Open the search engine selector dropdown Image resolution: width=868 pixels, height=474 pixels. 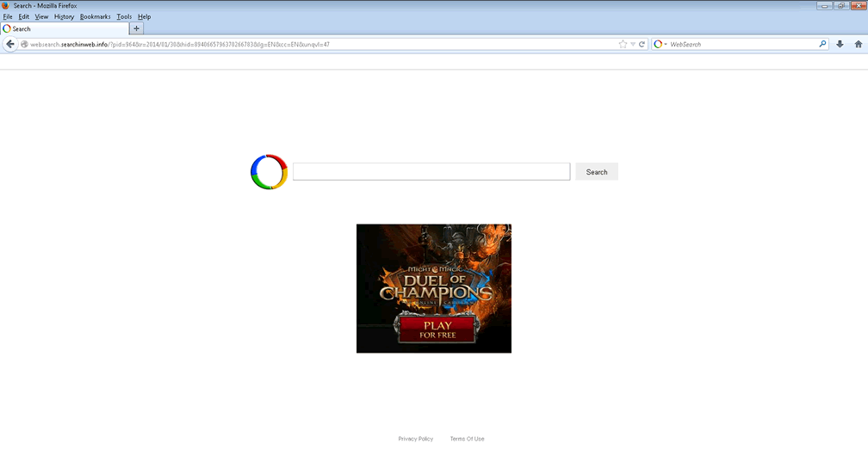660,44
